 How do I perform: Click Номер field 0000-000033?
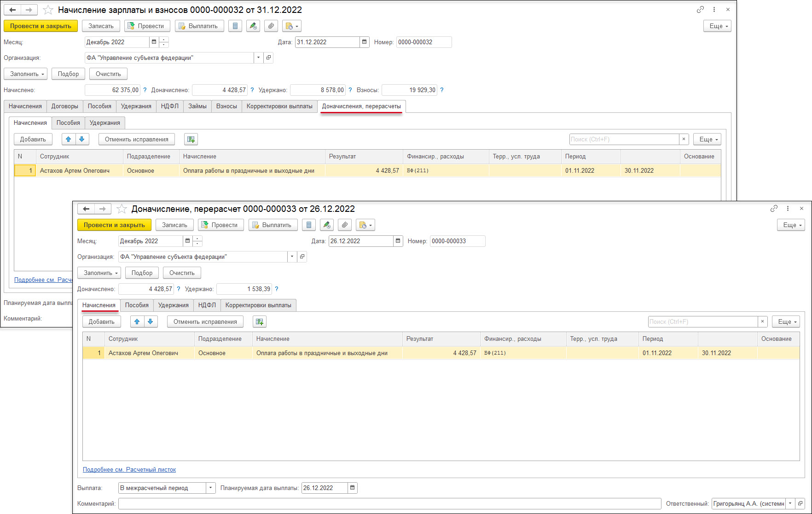click(x=458, y=241)
